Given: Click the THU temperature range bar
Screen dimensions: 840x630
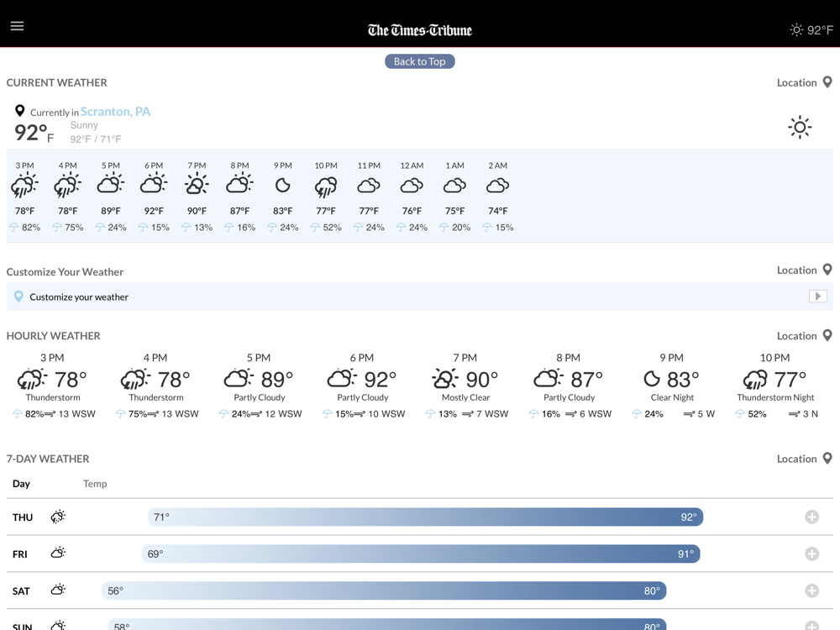Looking at the screenshot, I should 425,517.
